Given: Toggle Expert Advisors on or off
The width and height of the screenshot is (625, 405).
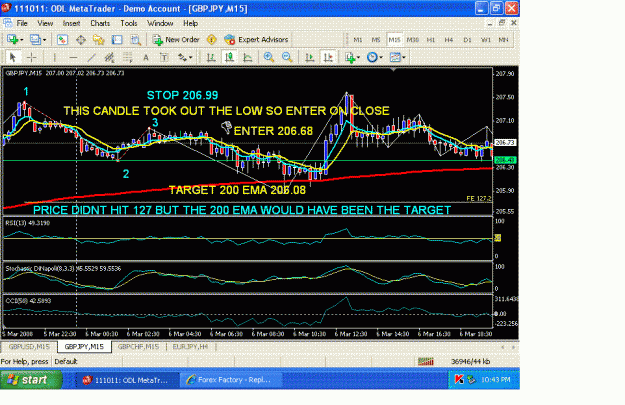Looking at the screenshot, I should pyautogui.click(x=256, y=39).
